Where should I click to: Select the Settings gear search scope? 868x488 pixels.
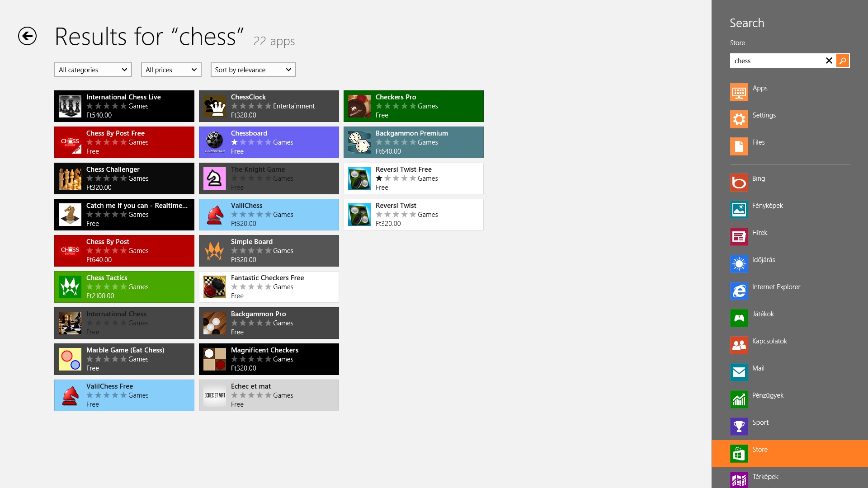pyautogui.click(x=790, y=119)
